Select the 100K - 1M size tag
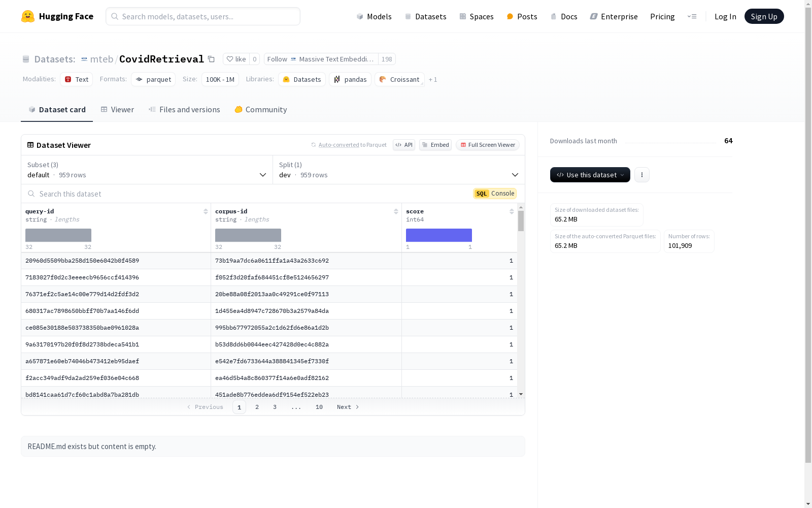The height and width of the screenshot is (508, 812). [220, 79]
